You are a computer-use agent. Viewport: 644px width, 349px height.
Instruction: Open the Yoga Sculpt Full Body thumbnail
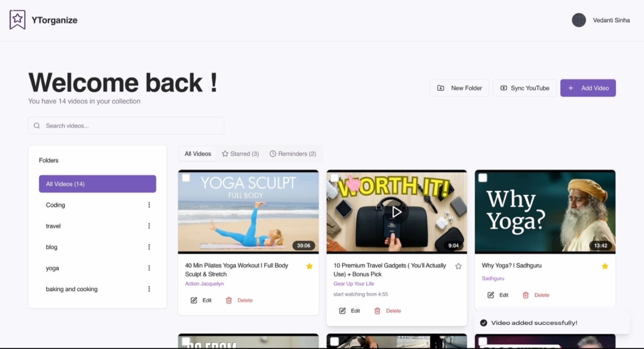pyautogui.click(x=249, y=212)
